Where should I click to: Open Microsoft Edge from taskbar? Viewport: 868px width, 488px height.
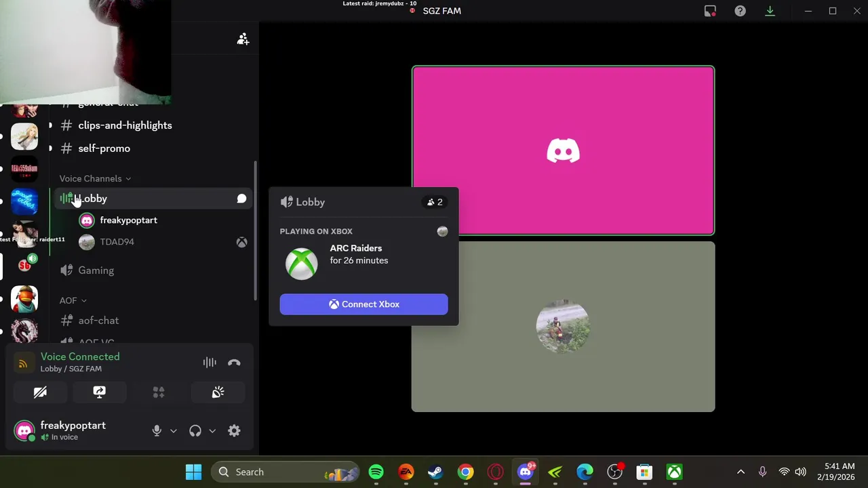[585, 472]
